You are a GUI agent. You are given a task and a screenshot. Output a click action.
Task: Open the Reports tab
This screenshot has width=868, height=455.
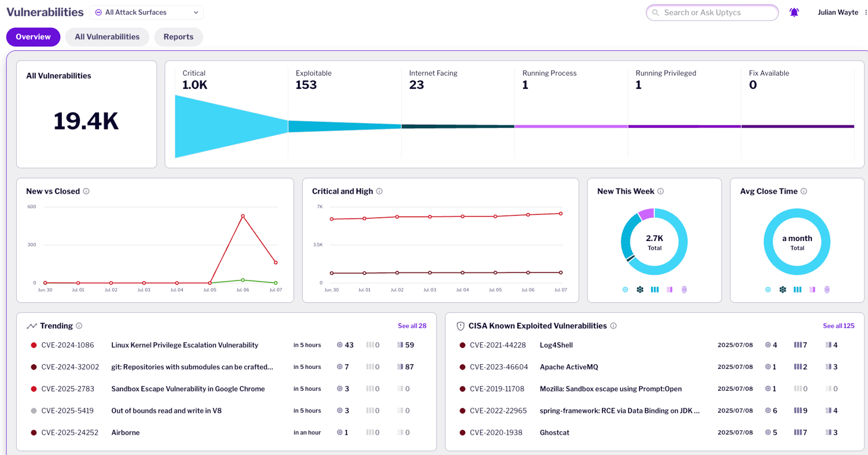coord(178,37)
